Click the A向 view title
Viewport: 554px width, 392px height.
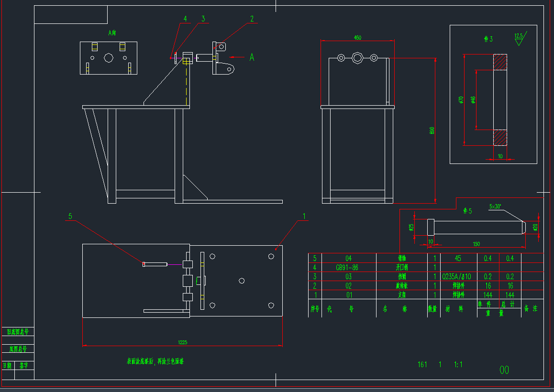(112, 33)
